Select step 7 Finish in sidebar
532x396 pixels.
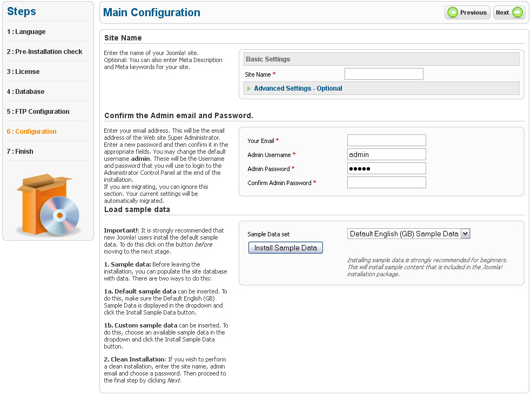click(20, 152)
